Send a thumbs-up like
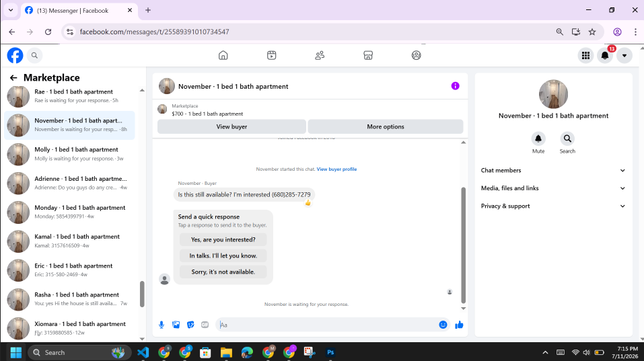 [459, 325]
